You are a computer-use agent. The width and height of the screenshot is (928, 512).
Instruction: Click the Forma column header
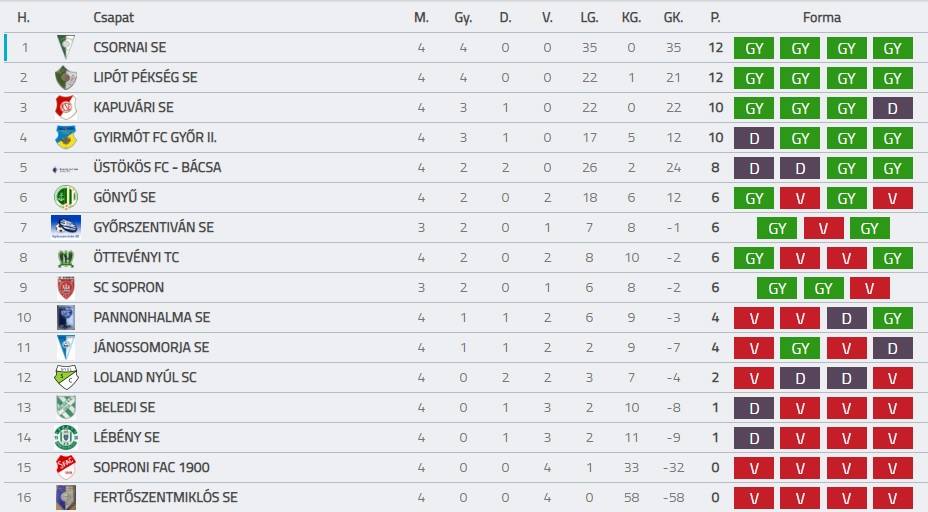(x=822, y=17)
